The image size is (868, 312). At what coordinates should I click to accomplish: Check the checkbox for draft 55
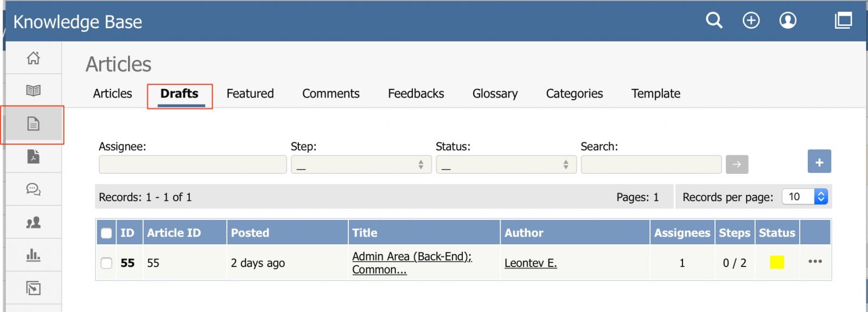pyautogui.click(x=106, y=263)
